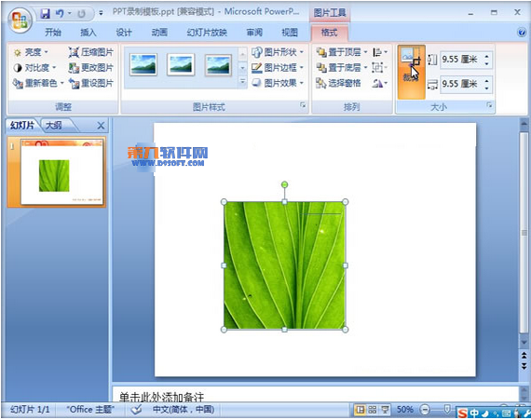Apply the first picture style thumbnail
This screenshot has height=420, width=531.
[x=143, y=64]
